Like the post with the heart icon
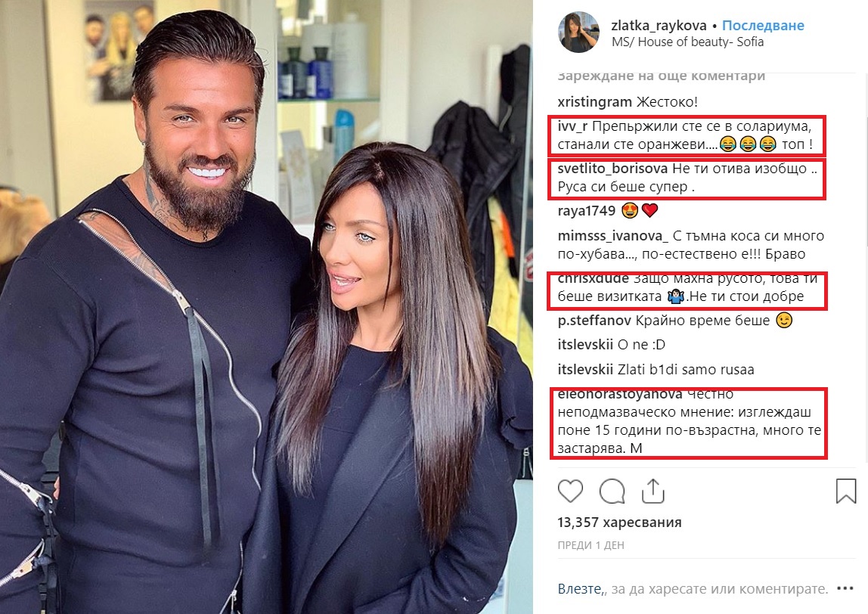The width and height of the screenshot is (868, 614). tap(570, 491)
